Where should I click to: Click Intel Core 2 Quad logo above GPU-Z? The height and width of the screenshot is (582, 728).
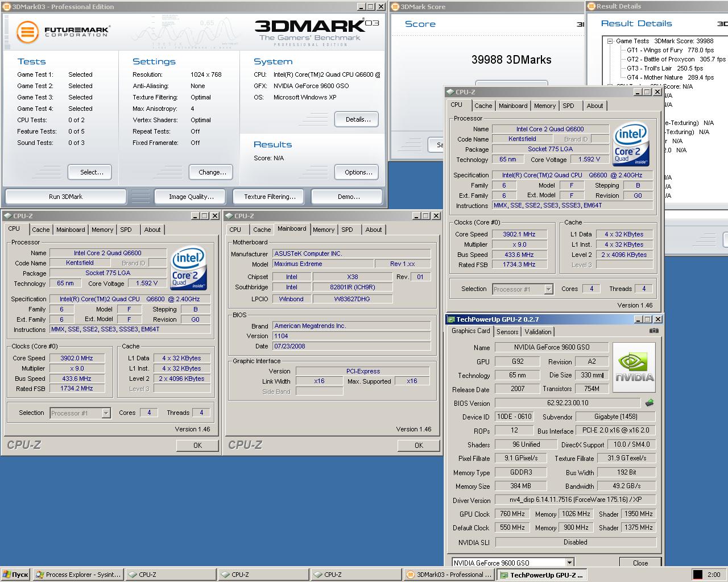click(x=631, y=144)
